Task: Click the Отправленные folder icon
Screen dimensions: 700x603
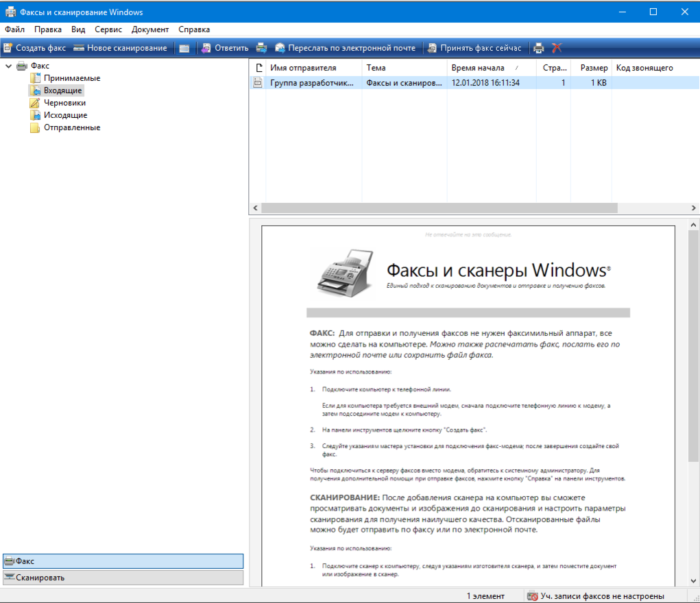Action: [35, 127]
